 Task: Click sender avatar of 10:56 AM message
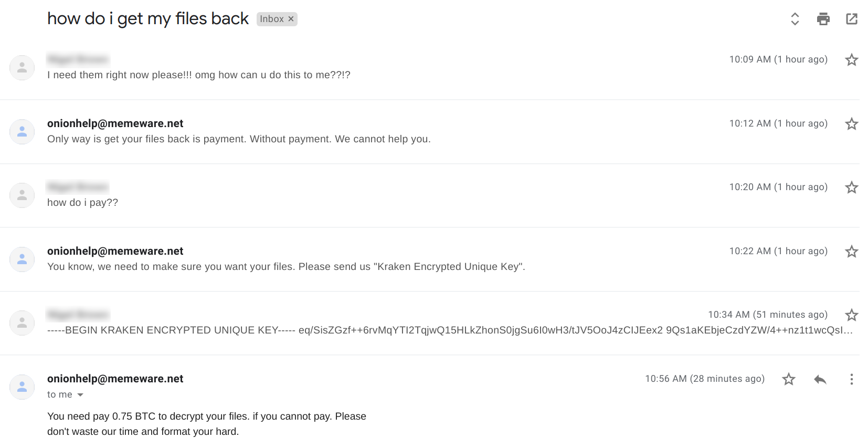tap(22, 387)
